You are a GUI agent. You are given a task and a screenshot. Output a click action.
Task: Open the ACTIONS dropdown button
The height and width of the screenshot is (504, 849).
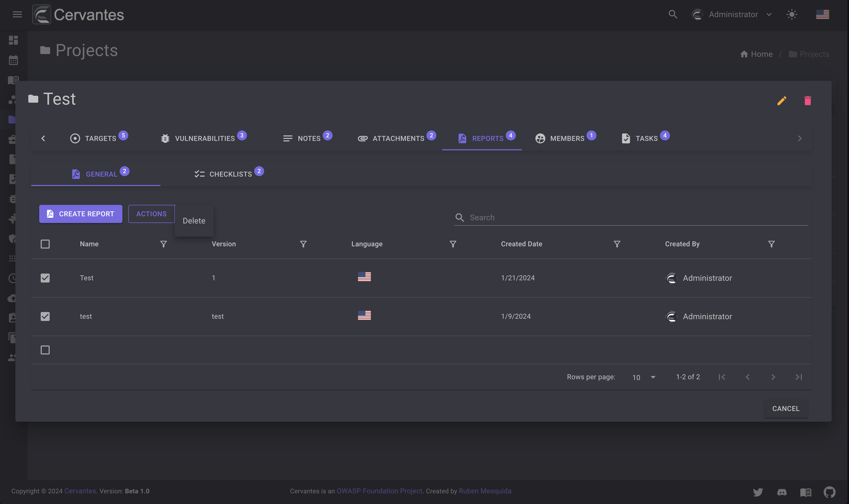tap(151, 214)
